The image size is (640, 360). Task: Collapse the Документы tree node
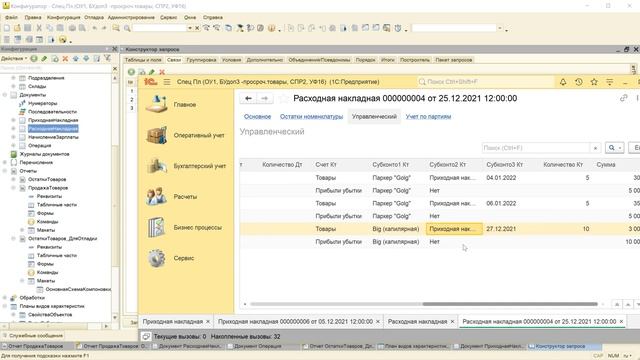click(x=5, y=95)
